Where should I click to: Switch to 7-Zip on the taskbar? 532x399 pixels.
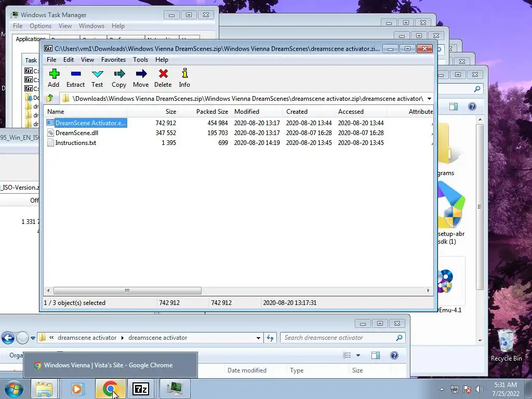(141, 389)
